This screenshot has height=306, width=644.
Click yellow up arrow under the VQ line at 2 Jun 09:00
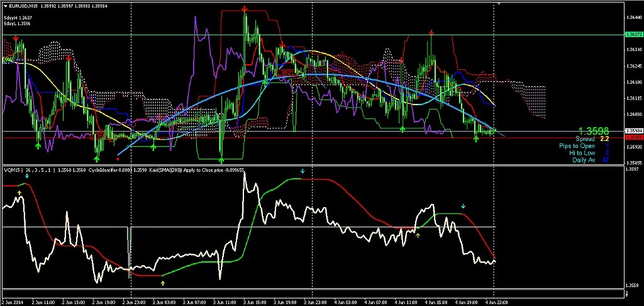pos(19,193)
